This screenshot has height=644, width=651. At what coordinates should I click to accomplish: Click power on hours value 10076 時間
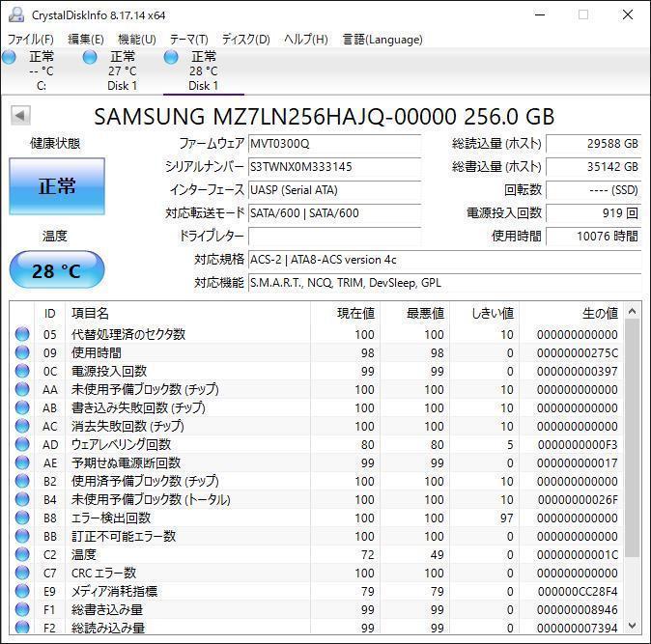click(x=594, y=237)
